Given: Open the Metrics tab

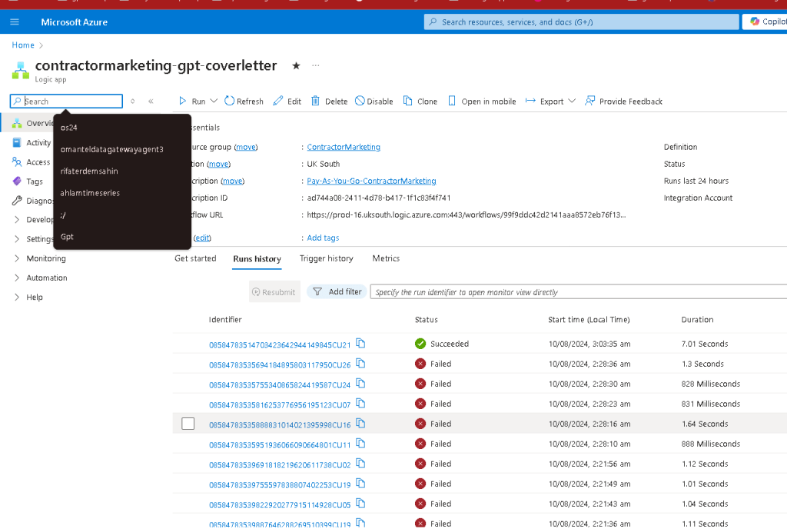Looking at the screenshot, I should click(386, 258).
